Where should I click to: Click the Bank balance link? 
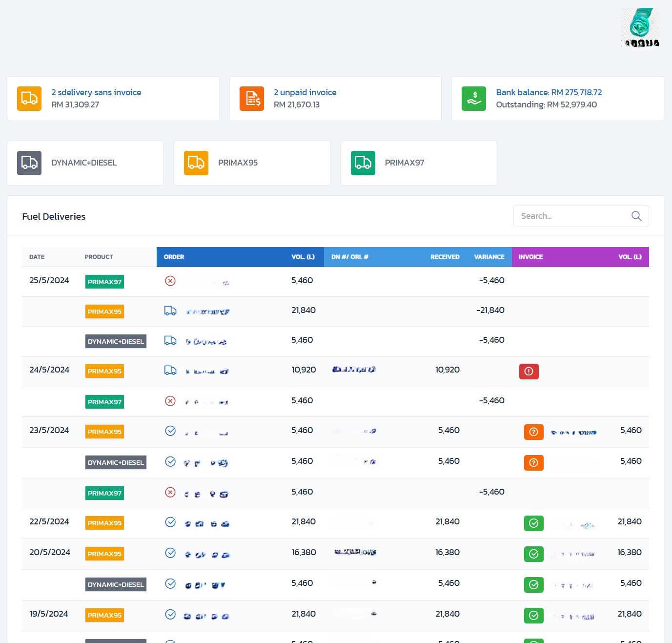point(549,92)
